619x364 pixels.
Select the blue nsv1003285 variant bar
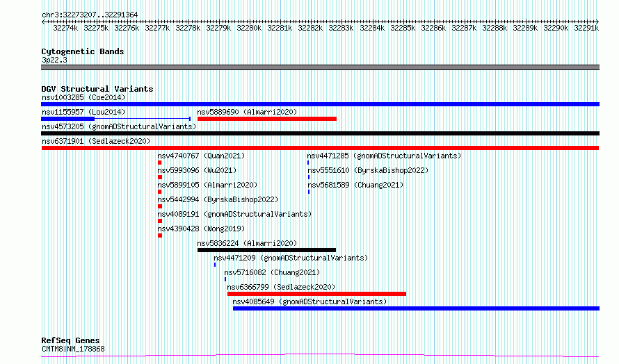320,104
